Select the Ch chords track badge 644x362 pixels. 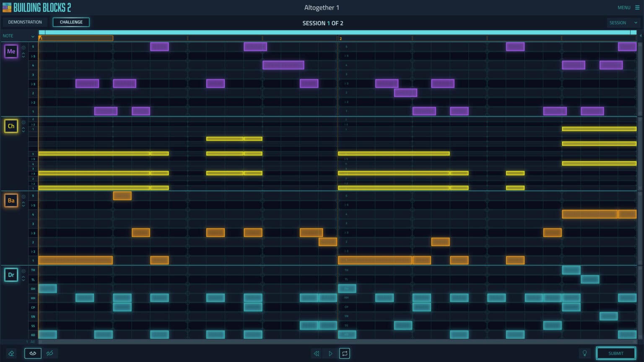coord(10,126)
